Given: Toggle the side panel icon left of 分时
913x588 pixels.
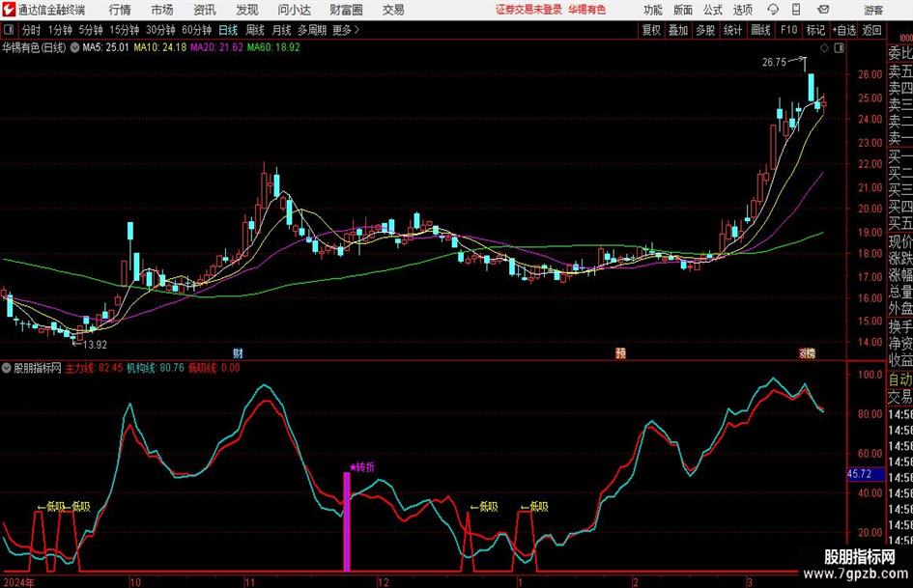Looking at the screenshot, I should [x=8, y=30].
